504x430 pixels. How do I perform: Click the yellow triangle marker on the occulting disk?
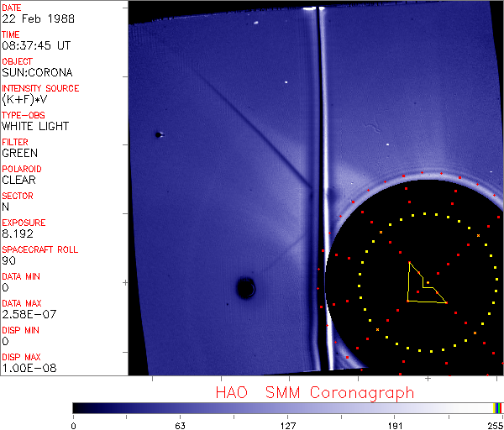[423, 287]
